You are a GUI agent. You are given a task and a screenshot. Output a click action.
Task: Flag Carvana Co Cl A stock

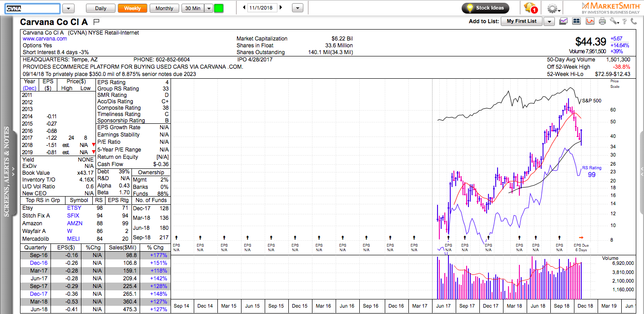tap(96, 21)
